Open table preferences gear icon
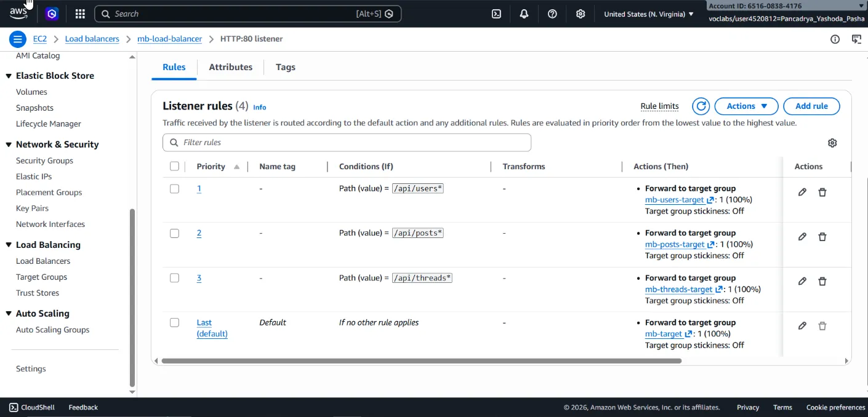Viewport: 868px width, 417px height. tap(832, 143)
